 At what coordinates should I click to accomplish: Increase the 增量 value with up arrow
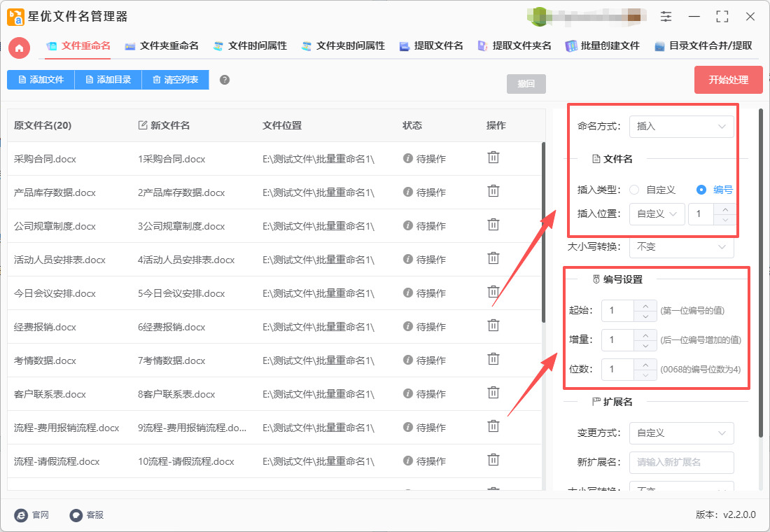point(645,335)
